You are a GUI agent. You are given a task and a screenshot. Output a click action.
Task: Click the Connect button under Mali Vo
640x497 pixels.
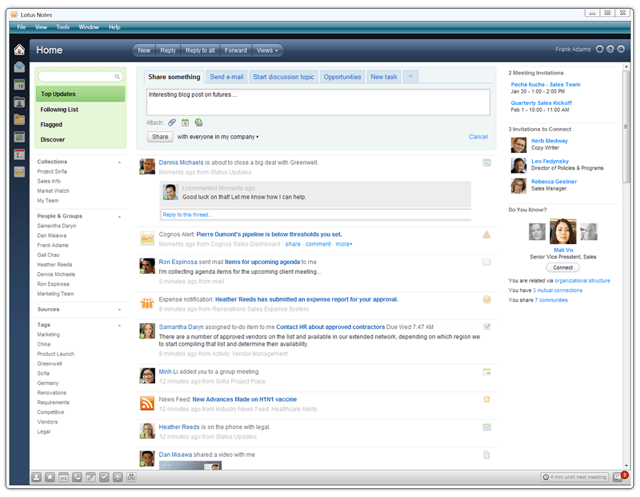pyautogui.click(x=563, y=267)
